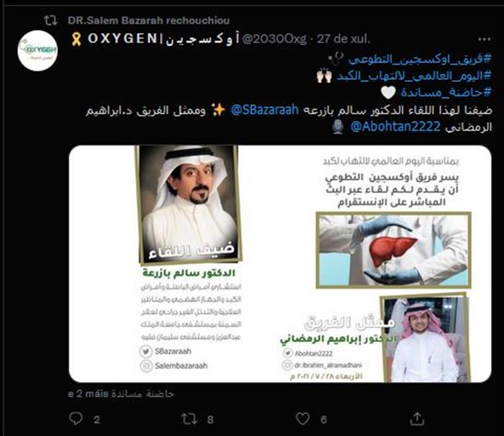Open the #حاضنة_مساندة hashtag
The image size is (504, 436).
tap(446, 93)
